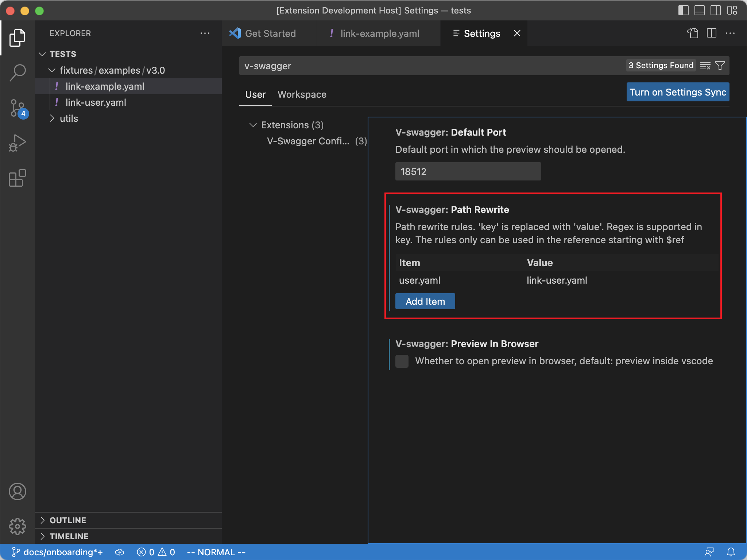
Task: Select the user.yaml path rewrite row
Action: coord(557,280)
